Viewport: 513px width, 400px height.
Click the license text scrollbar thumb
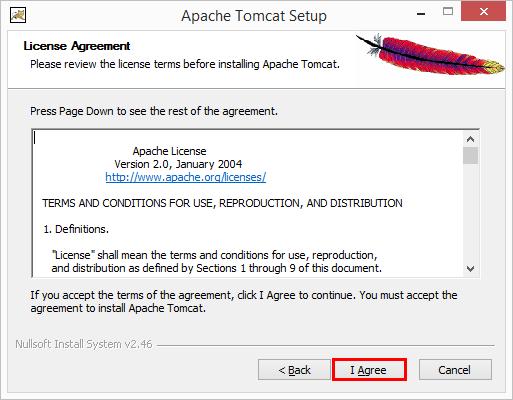click(470, 156)
